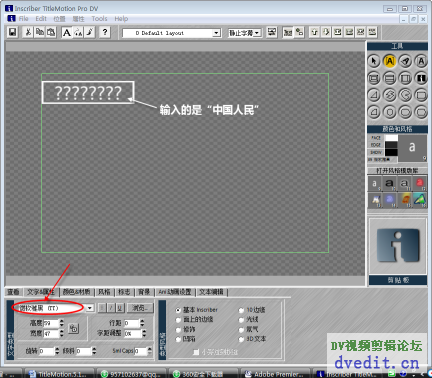Viewport: 432px width, 378px height.
Task: Click the up arrow toolbar icon
Action: [x=314, y=32]
